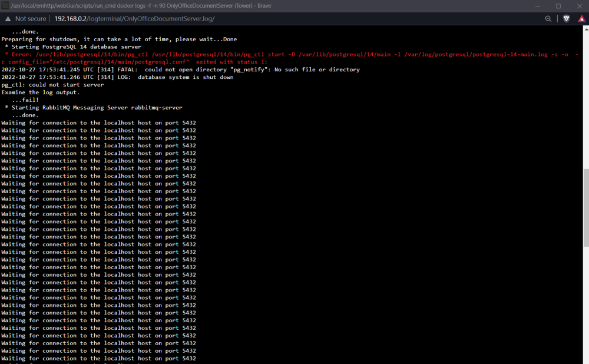Click the 'Not secure' label
The image size is (589, 364).
point(31,19)
